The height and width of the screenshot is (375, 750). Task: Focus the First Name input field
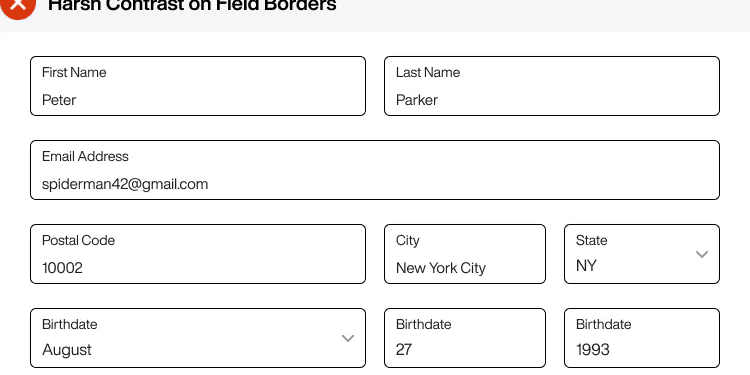[198, 86]
